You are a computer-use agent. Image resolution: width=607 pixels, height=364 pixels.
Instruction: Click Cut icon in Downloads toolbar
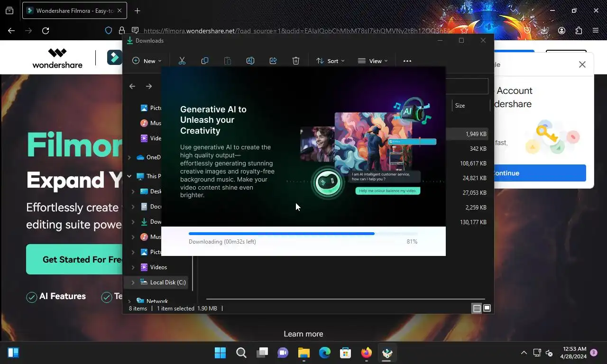pos(182,61)
